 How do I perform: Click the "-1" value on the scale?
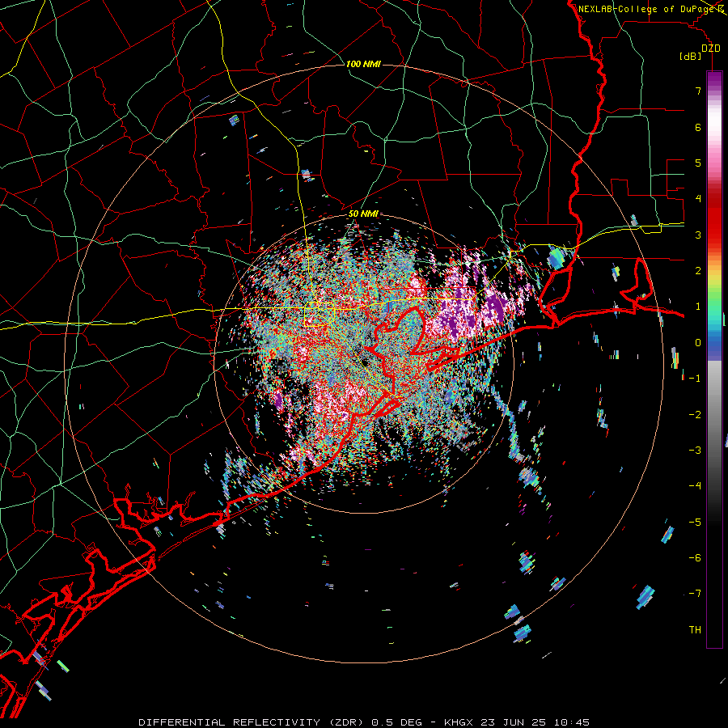tap(695, 379)
